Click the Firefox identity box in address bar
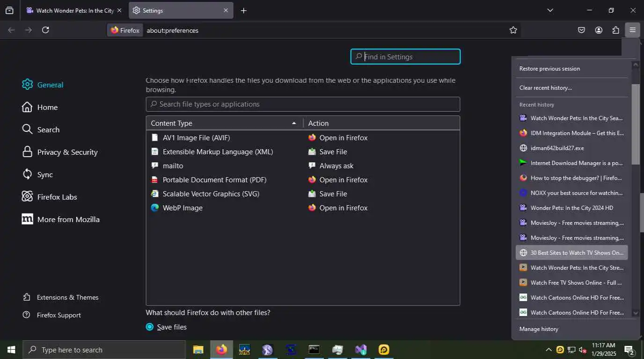Image resolution: width=644 pixels, height=359 pixels. (125, 30)
